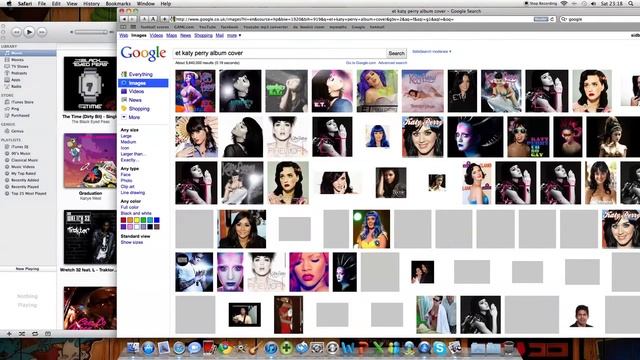
Task: Open Podcasts in iTunes sidebar
Action: coord(19,73)
